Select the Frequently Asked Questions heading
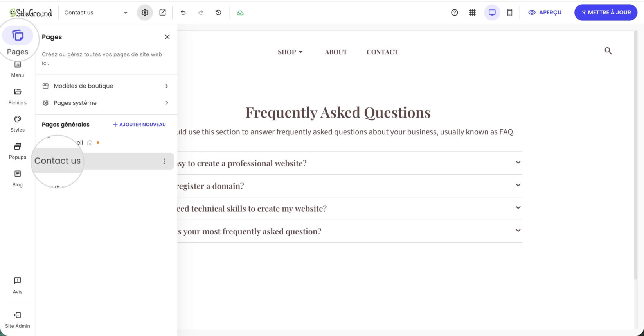This screenshot has height=336, width=644. [x=338, y=113]
